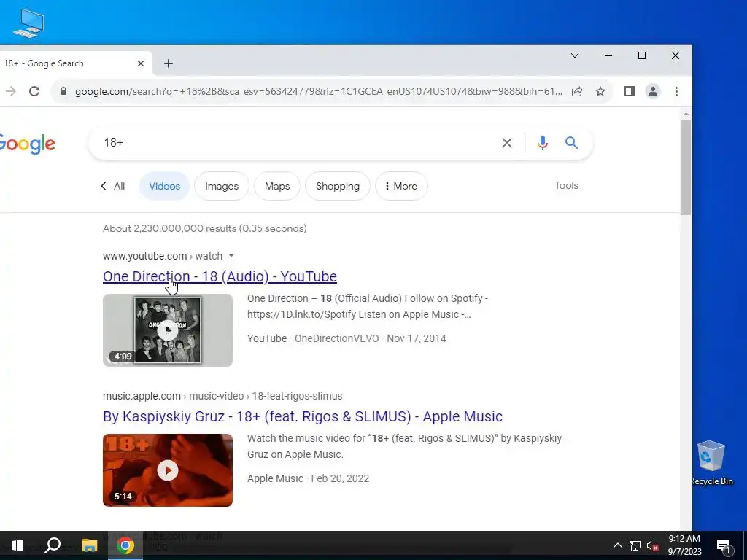Image resolution: width=747 pixels, height=560 pixels.
Task: Click the address bar URL text
Action: tap(319, 91)
